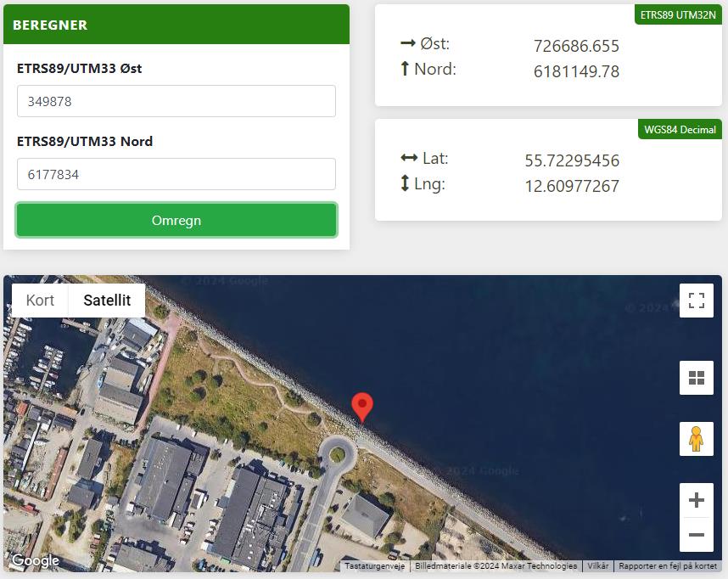Select the Street View pegman icon
Viewport: 728px width, 579px height.
[696, 439]
